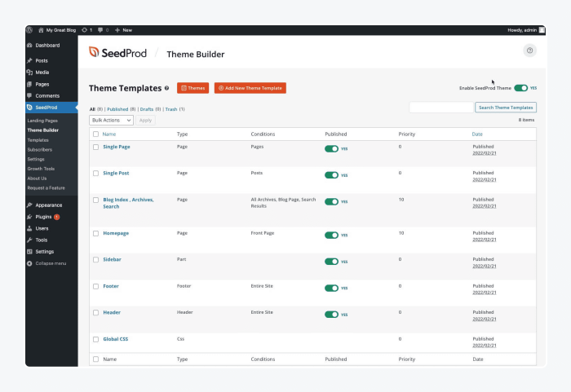The image size is (571, 392).
Task: Open Request a Feature submenu item
Action: click(46, 187)
